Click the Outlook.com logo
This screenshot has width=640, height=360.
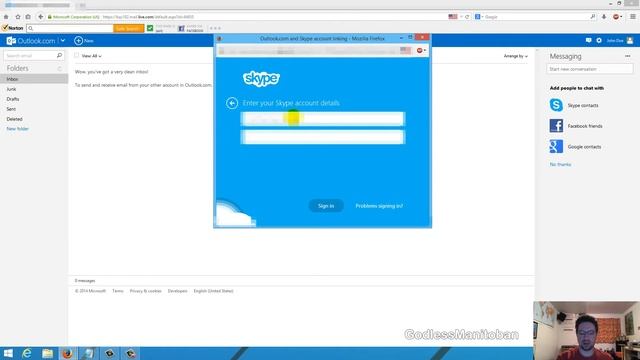click(x=31, y=40)
